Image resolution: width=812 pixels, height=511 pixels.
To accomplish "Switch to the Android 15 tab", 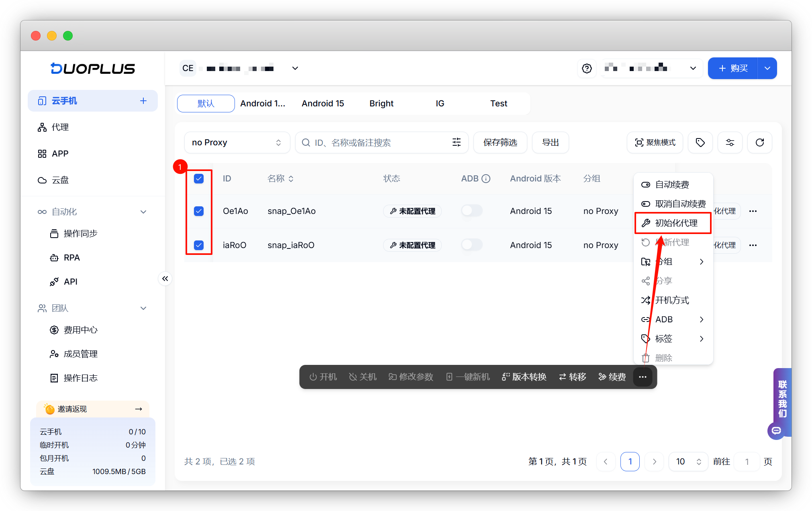I will pos(323,104).
